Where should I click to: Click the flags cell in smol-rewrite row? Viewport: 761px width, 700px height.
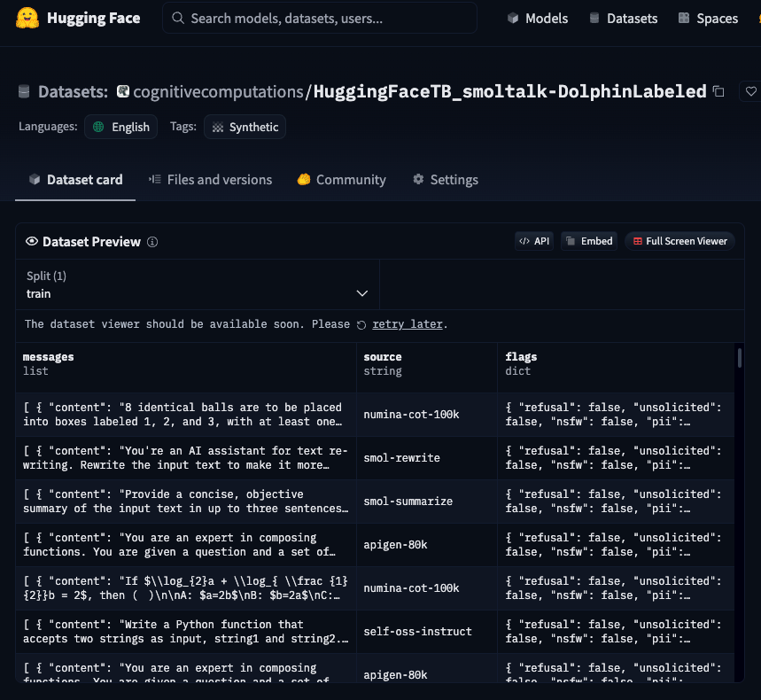coord(616,458)
